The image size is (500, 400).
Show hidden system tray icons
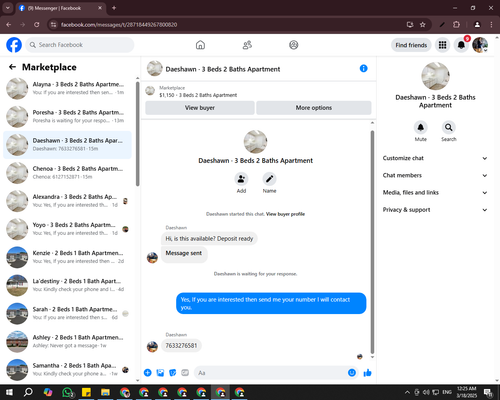[407, 392]
